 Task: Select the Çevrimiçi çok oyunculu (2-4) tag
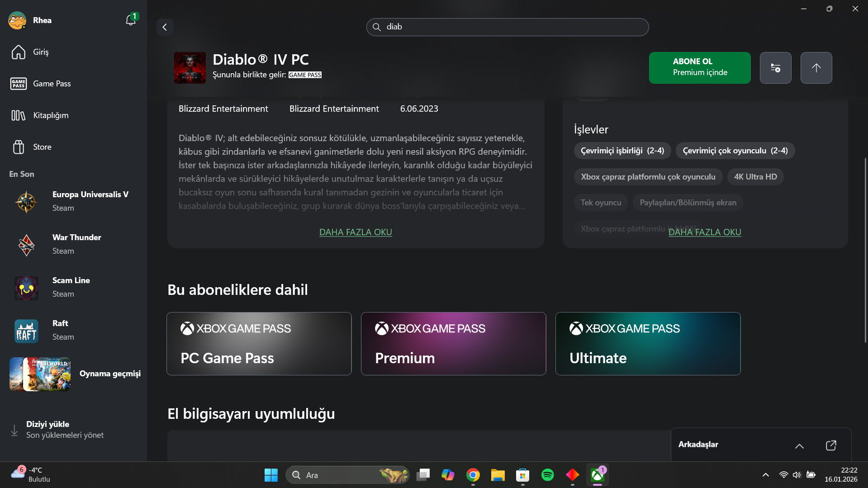(735, 151)
